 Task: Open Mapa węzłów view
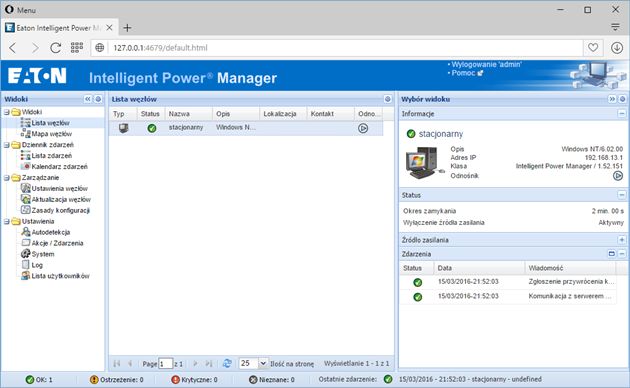pyautogui.click(x=51, y=134)
